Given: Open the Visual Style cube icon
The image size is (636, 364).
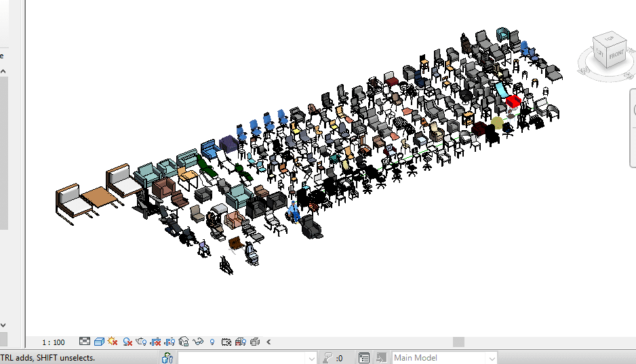Looking at the screenshot, I should (x=99, y=342).
